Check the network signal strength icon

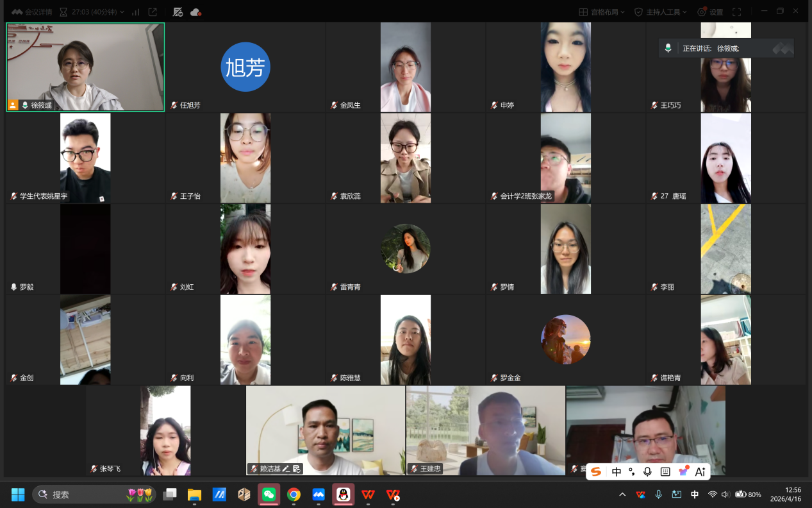pos(135,12)
